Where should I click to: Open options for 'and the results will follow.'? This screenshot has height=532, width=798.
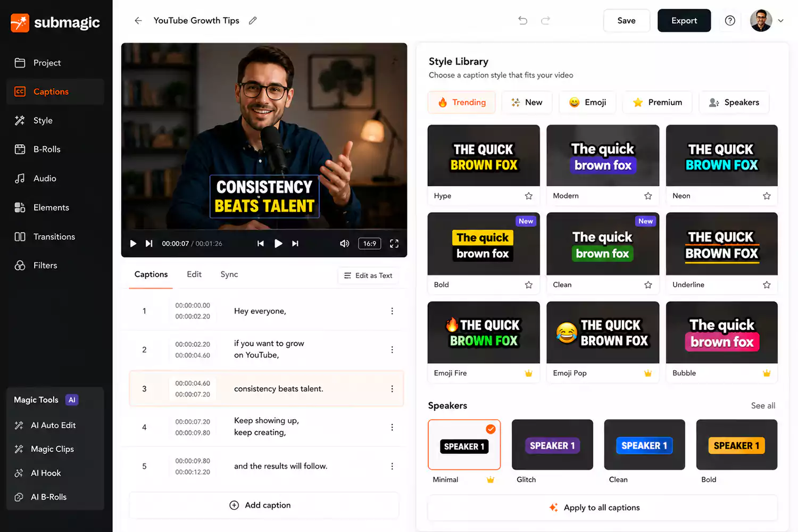click(392, 466)
